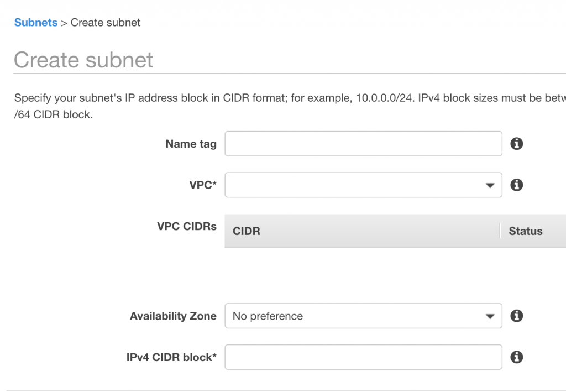Focus the Name tag text field
This screenshot has height=392, width=566.
click(363, 144)
